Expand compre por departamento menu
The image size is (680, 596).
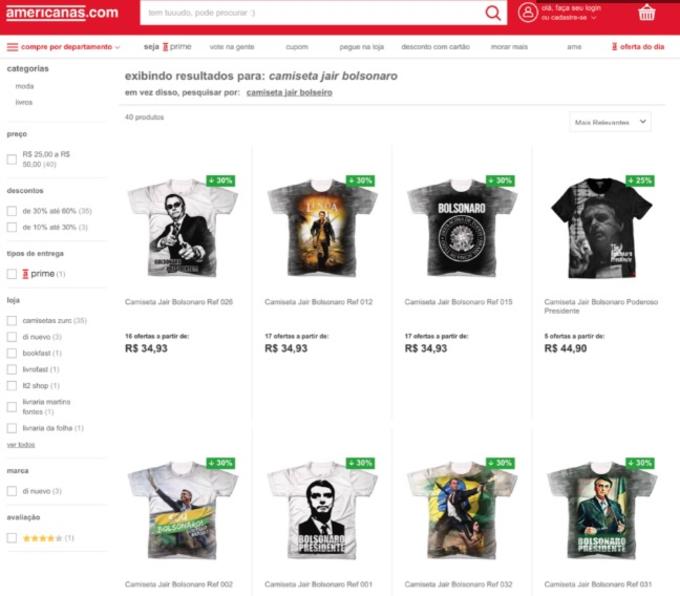[x=69, y=47]
